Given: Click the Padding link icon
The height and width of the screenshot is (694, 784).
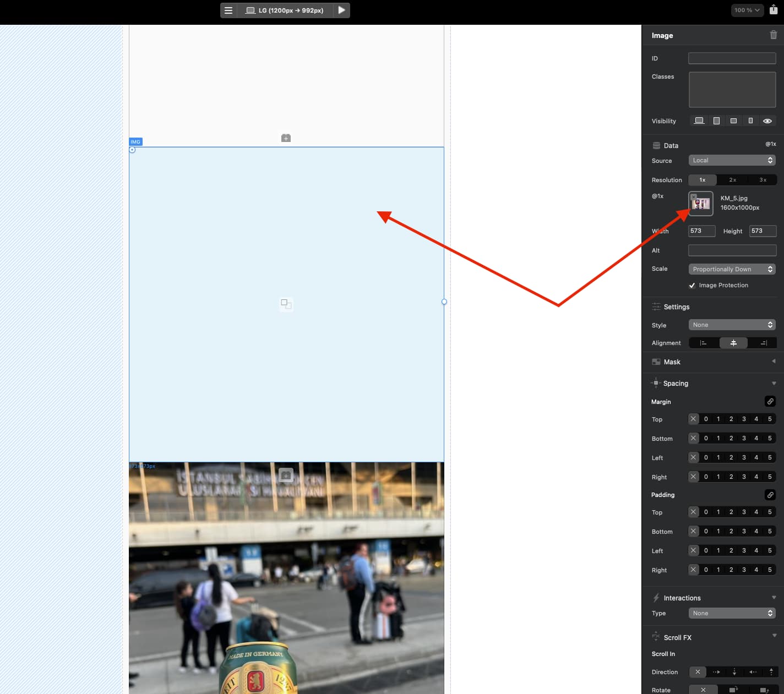Looking at the screenshot, I should point(770,495).
